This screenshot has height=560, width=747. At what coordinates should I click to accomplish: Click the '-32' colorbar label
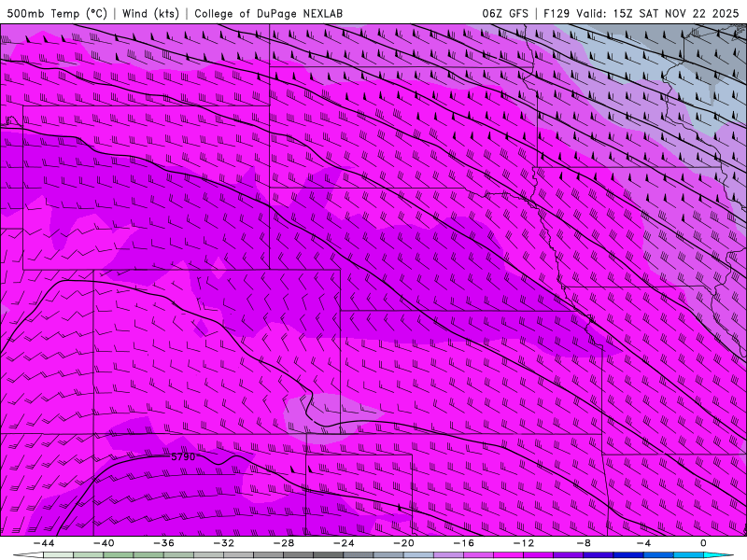tap(223, 543)
